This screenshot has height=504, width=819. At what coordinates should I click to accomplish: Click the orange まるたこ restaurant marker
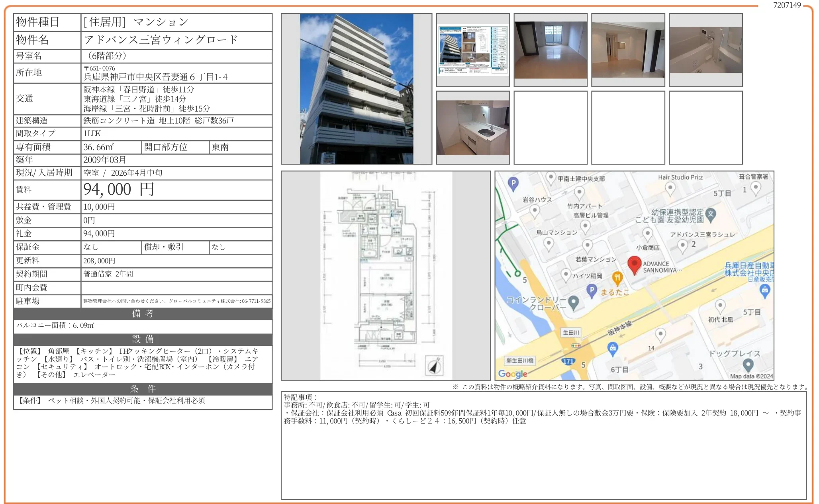[x=617, y=278]
